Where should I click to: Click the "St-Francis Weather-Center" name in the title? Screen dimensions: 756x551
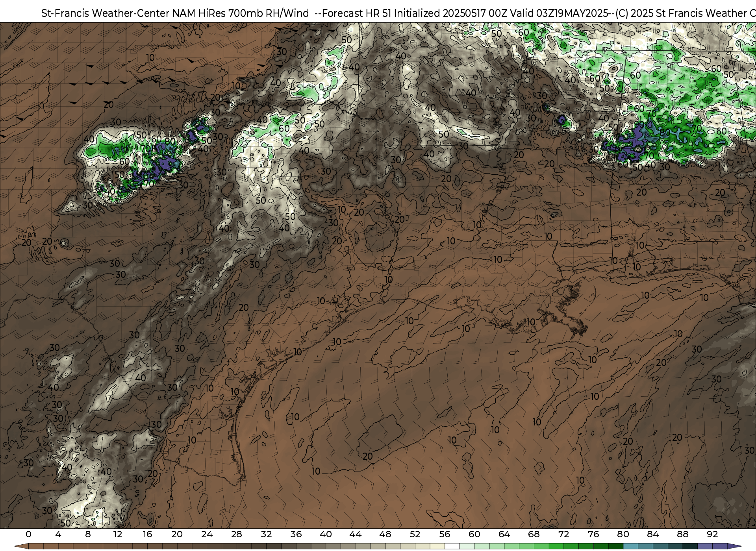pos(106,13)
